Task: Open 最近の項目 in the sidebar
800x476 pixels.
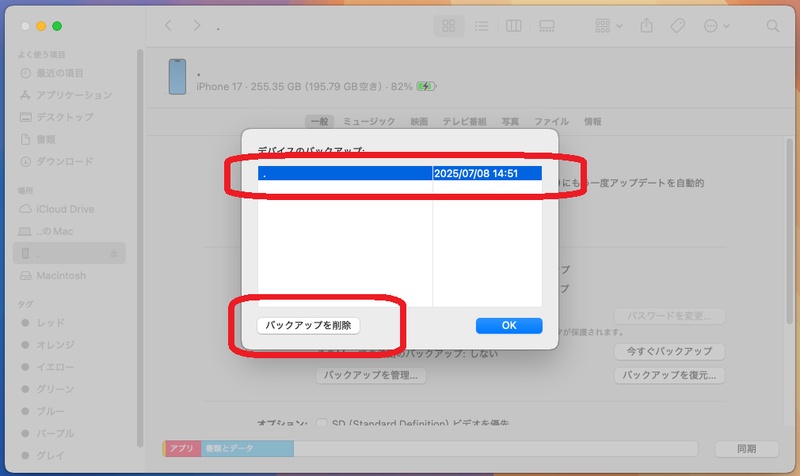Action: 59,73
